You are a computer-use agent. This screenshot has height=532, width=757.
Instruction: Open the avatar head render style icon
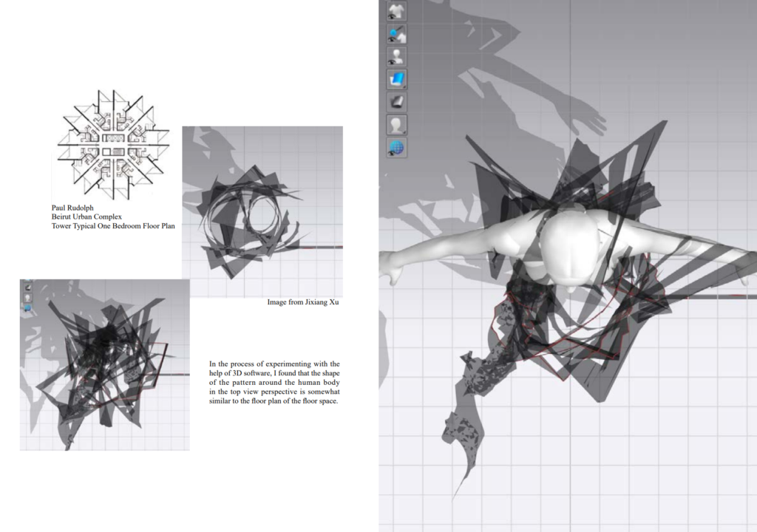point(396,125)
